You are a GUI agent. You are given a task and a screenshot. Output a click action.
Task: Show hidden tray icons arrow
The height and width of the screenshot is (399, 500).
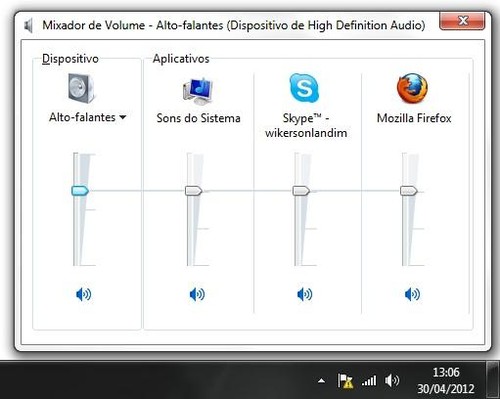click(321, 380)
